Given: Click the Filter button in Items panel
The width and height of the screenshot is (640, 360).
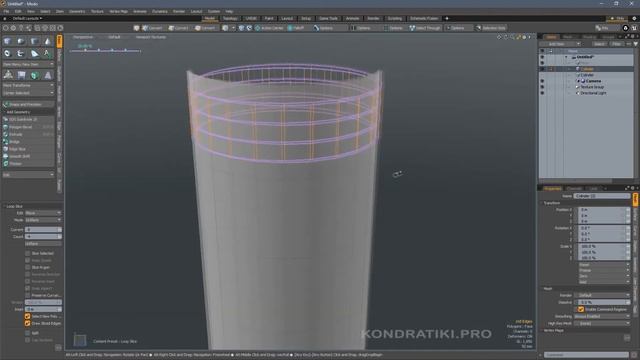Looking at the screenshot, I should (616, 44).
